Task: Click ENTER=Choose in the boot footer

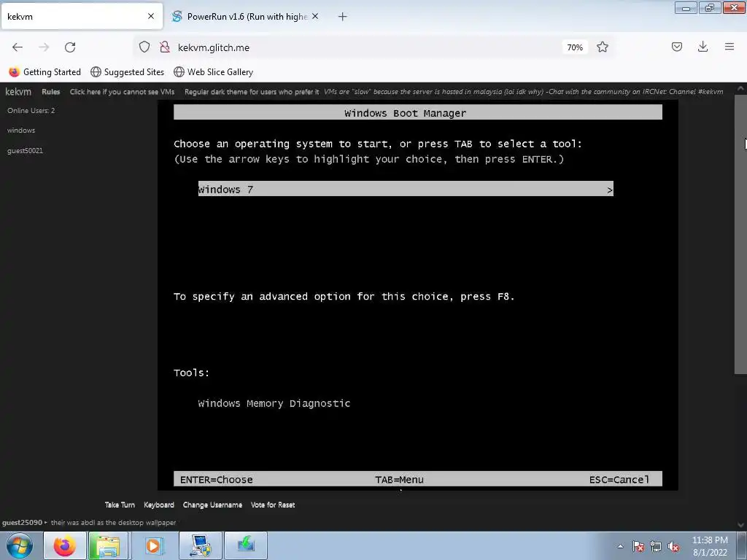Action: coord(216,480)
